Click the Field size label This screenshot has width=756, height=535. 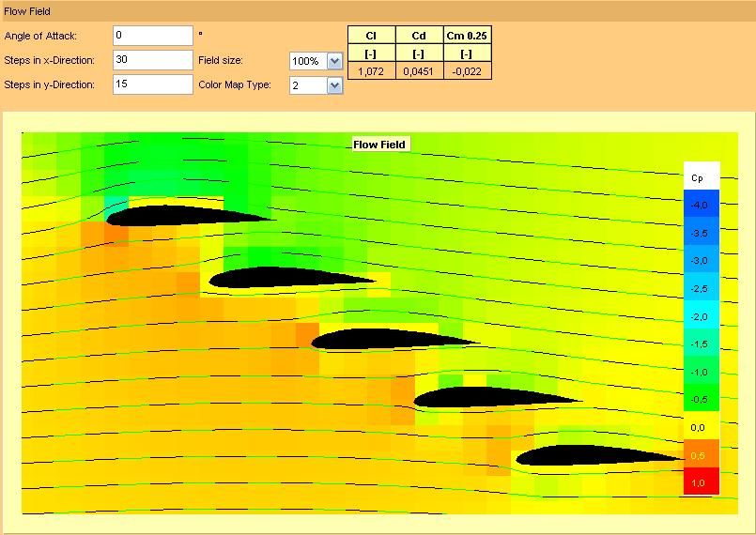coord(221,60)
